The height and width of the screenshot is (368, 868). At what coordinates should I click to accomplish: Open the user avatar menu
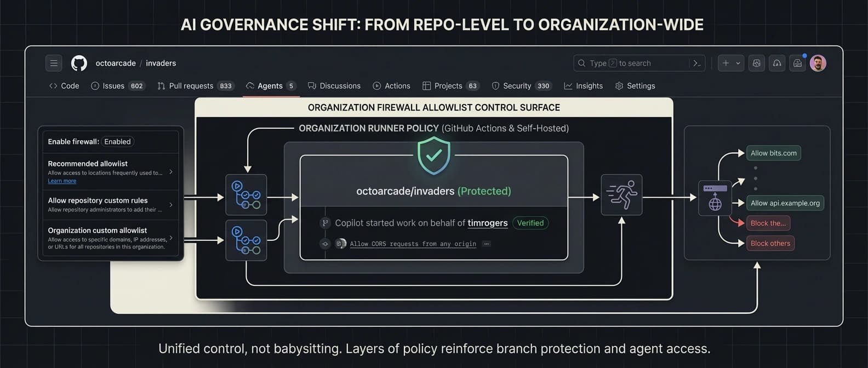(x=818, y=63)
